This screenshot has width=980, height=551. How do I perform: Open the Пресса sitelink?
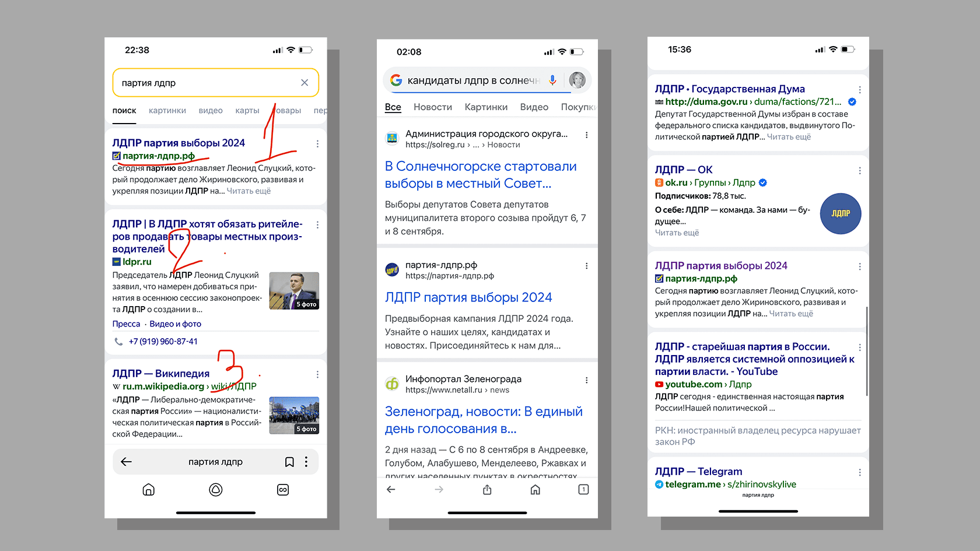[126, 324]
